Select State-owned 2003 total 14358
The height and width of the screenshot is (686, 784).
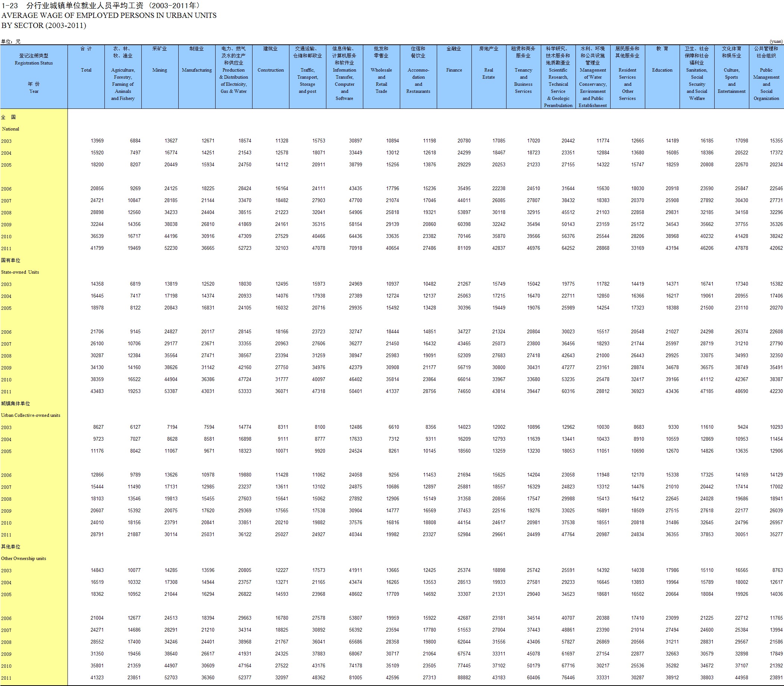(97, 284)
